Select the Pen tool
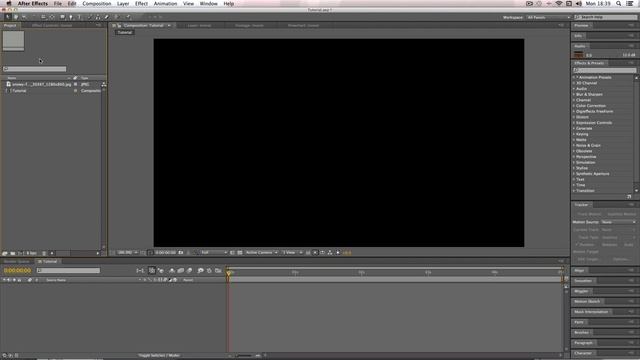The width and height of the screenshot is (640, 360). 71,17
